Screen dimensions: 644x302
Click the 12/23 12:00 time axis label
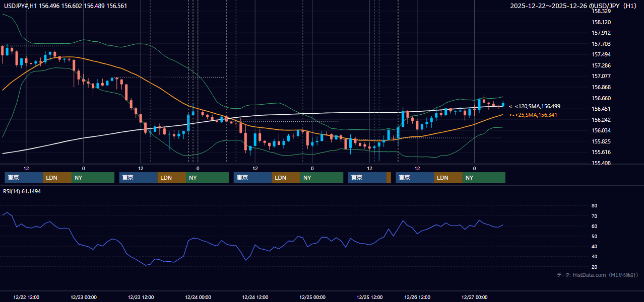pos(141,297)
